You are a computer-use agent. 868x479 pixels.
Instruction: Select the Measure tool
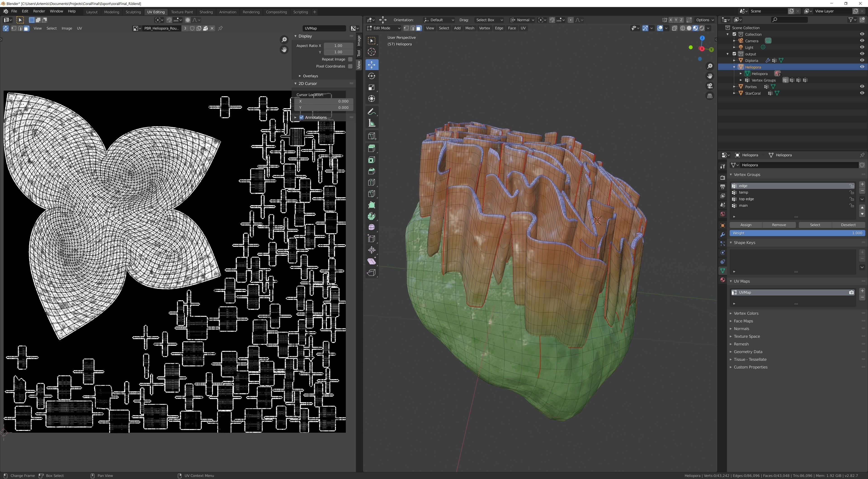372,123
